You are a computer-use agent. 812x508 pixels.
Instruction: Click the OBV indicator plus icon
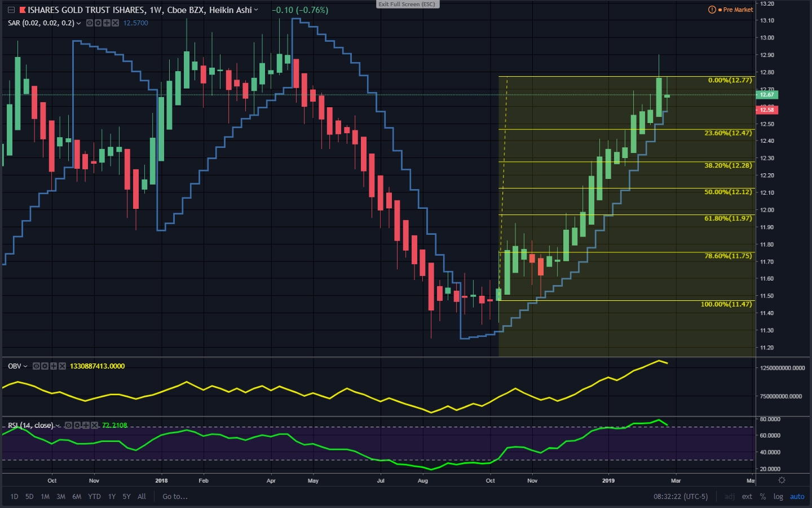click(x=54, y=366)
